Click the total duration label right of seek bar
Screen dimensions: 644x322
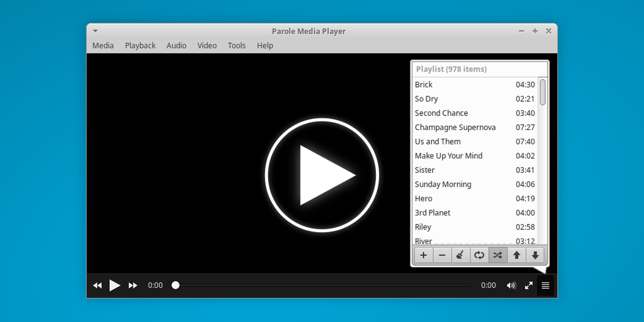(x=489, y=285)
